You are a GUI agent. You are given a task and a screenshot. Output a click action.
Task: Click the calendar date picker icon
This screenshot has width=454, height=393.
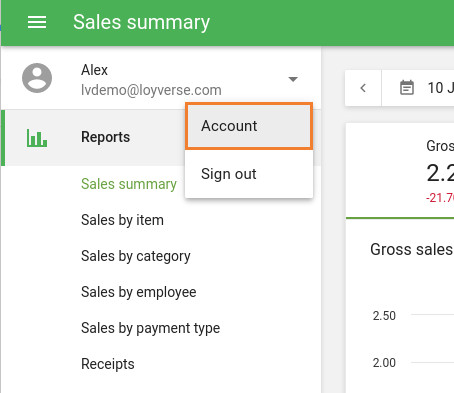(407, 88)
